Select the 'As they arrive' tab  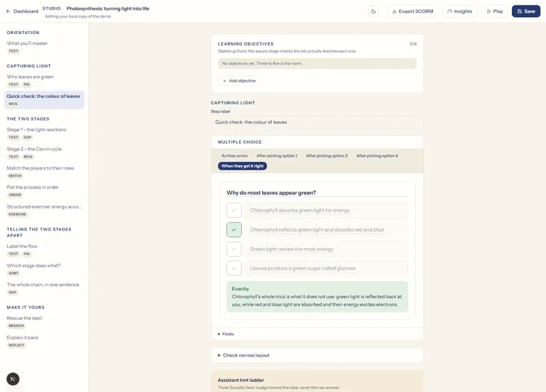click(x=234, y=156)
